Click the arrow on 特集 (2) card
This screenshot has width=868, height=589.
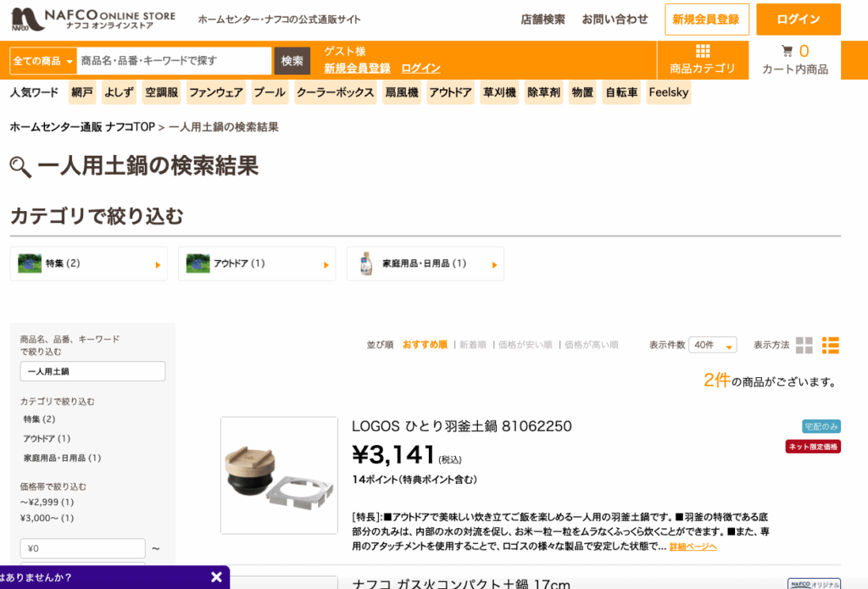tap(158, 265)
